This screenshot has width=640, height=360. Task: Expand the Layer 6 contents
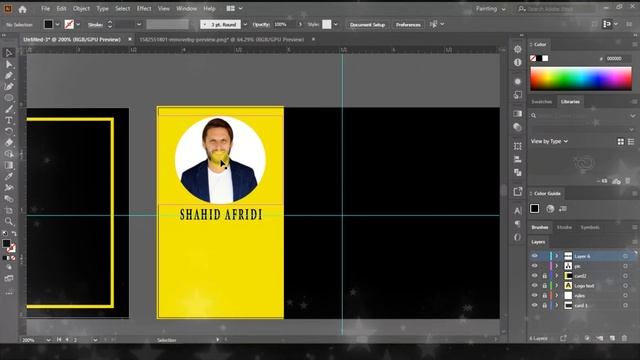point(556,256)
